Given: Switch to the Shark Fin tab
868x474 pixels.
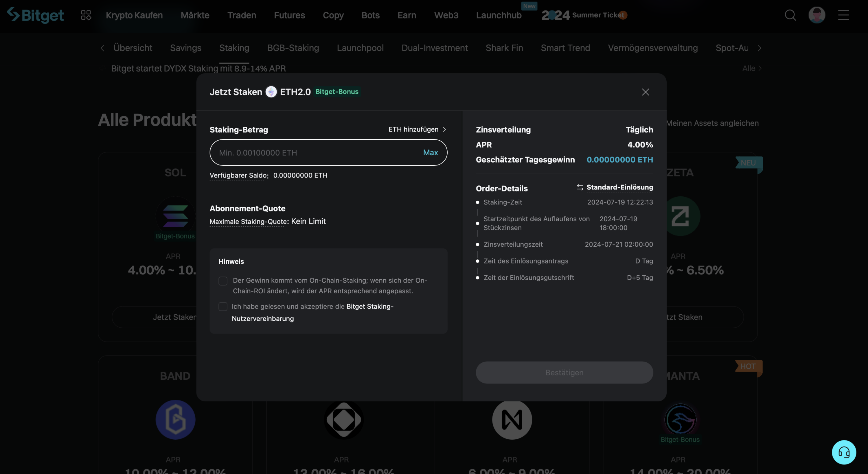Looking at the screenshot, I should point(504,48).
